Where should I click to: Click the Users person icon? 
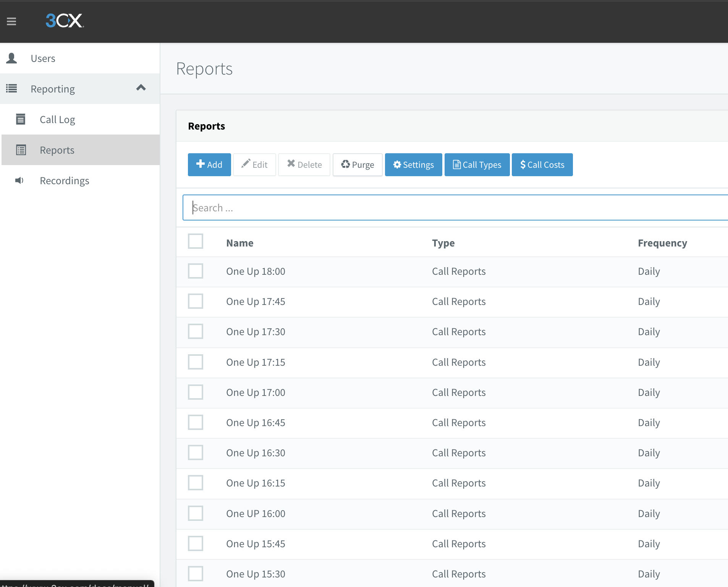pyautogui.click(x=11, y=58)
